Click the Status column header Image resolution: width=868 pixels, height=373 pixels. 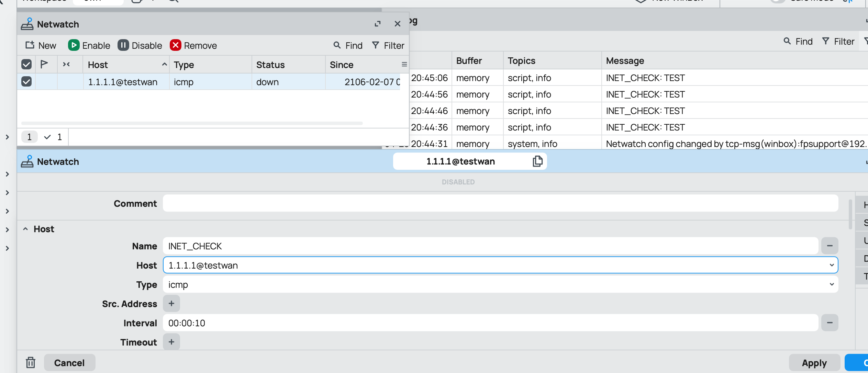[x=288, y=65]
